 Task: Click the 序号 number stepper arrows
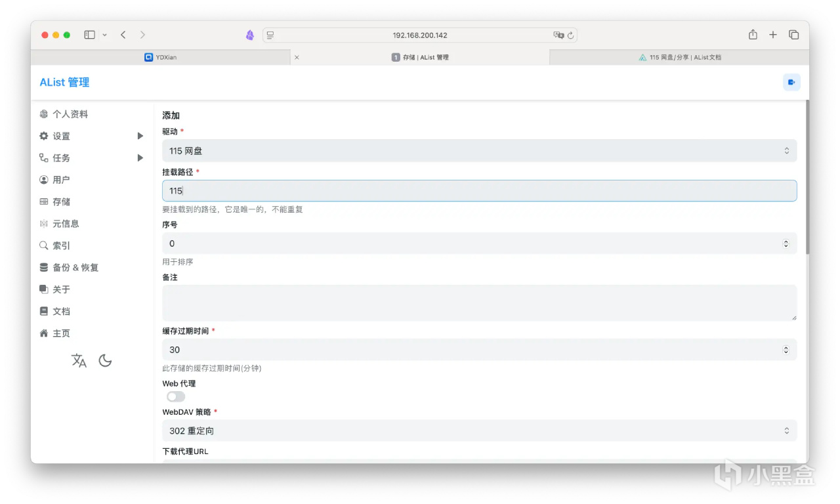pyautogui.click(x=786, y=243)
